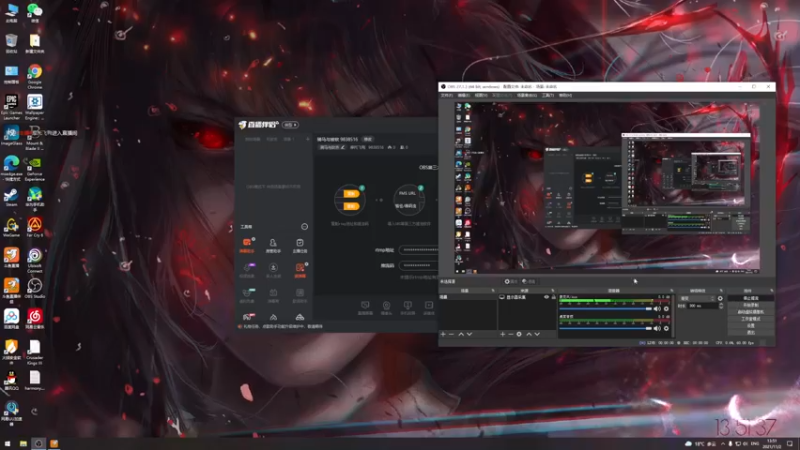Click the lower orange copy button
800x450 pixels.
[x=351, y=206]
